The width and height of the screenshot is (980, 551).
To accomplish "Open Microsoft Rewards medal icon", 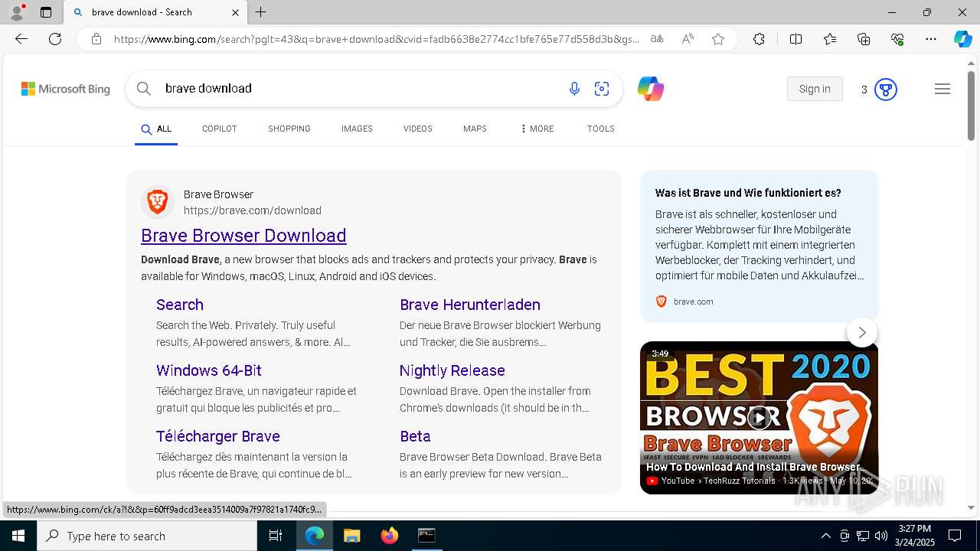I will 886,90.
